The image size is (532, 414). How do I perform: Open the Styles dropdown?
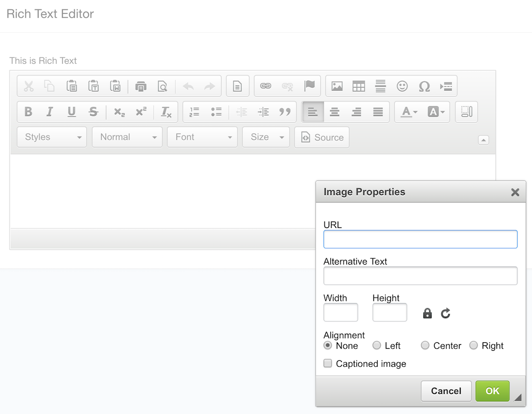[52, 137]
